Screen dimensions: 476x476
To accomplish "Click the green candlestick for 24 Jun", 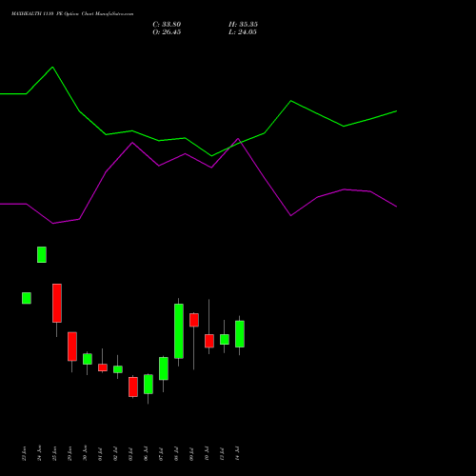I will (42, 254).
